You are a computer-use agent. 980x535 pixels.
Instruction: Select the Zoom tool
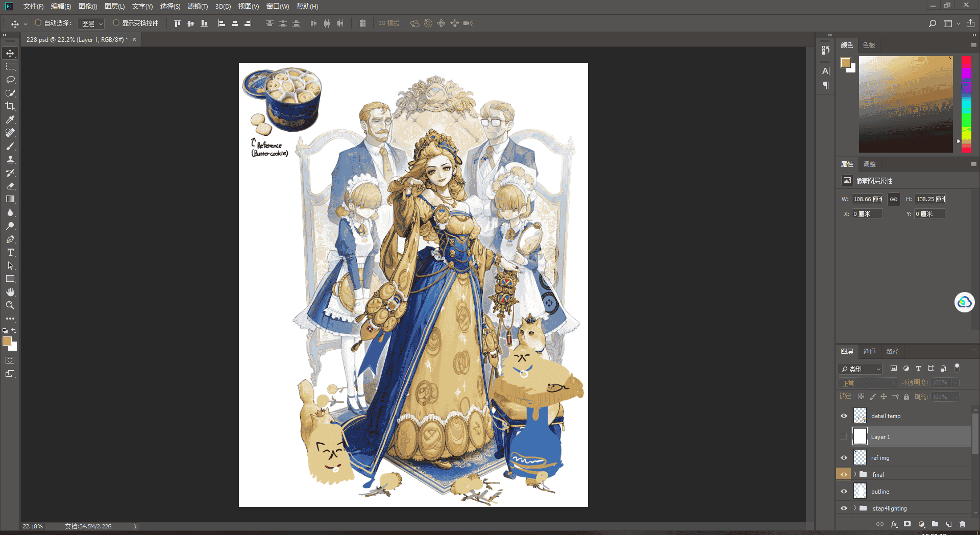tap(10, 305)
